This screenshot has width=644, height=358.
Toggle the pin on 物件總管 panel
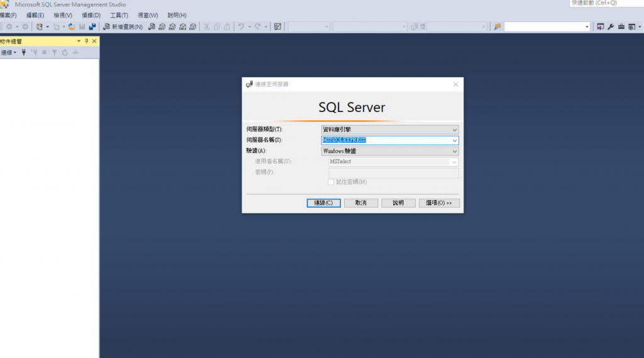click(x=86, y=41)
